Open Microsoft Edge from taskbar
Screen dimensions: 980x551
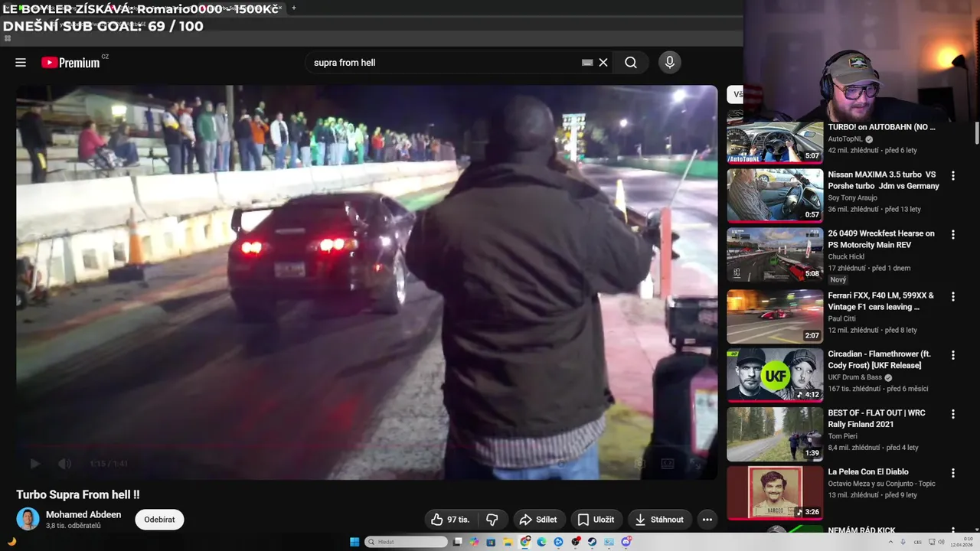point(541,542)
